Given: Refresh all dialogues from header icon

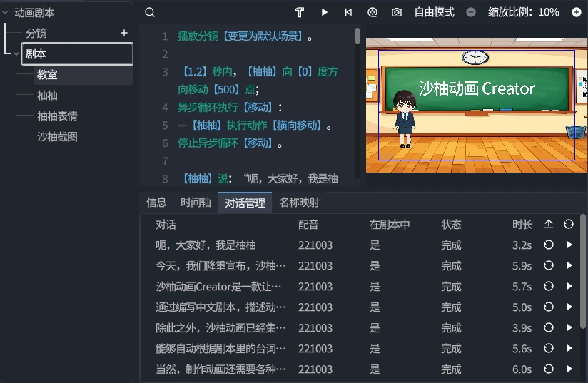Looking at the screenshot, I should 569,224.
